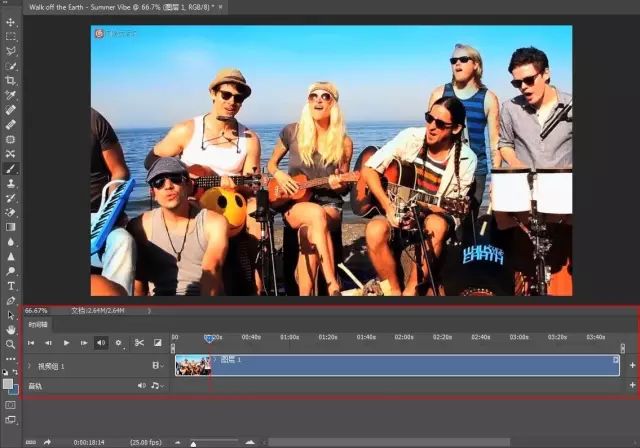The height and width of the screenshot is (448, 640).
Task: Select the Crop tool
Action: click(x=11, y=80)
